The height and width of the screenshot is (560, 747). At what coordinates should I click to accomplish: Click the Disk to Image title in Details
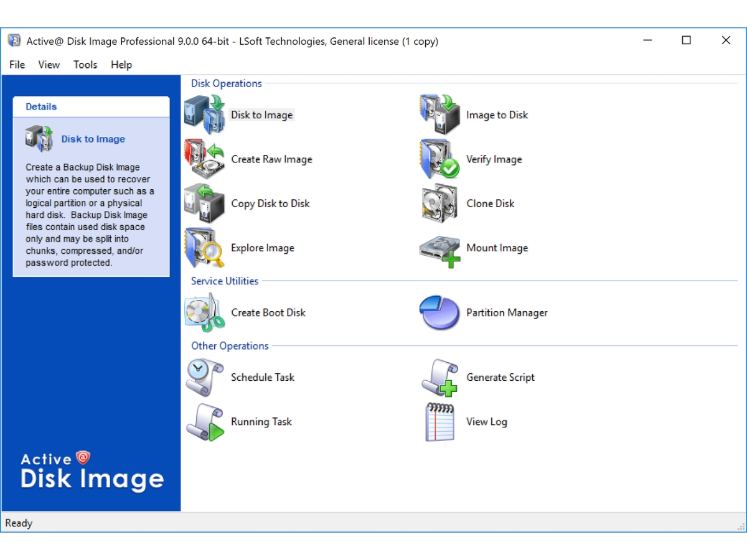(93, 139)
